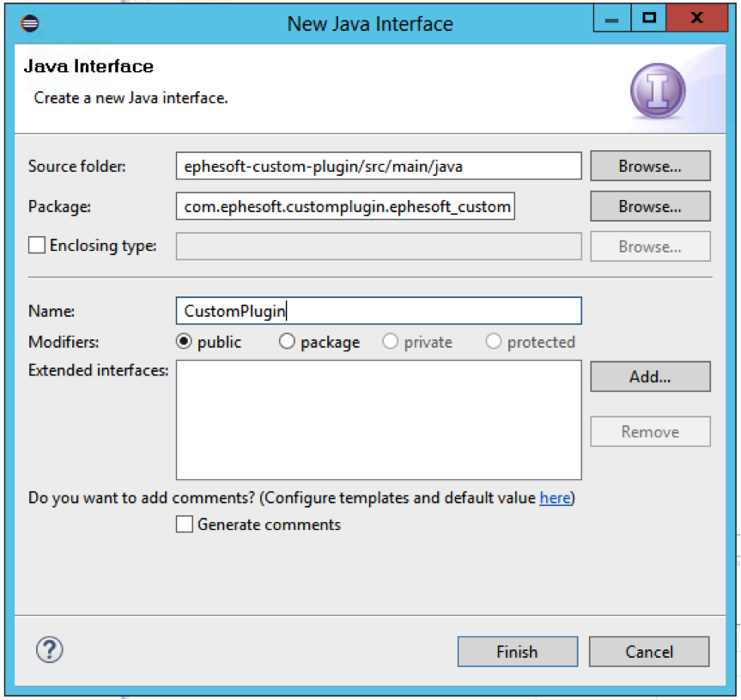
Task: Select the package modifier radio button
Action: point(287,341)
